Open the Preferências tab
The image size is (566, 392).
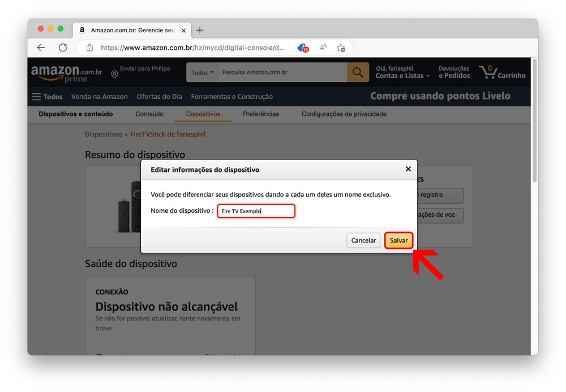click(261, 114)
